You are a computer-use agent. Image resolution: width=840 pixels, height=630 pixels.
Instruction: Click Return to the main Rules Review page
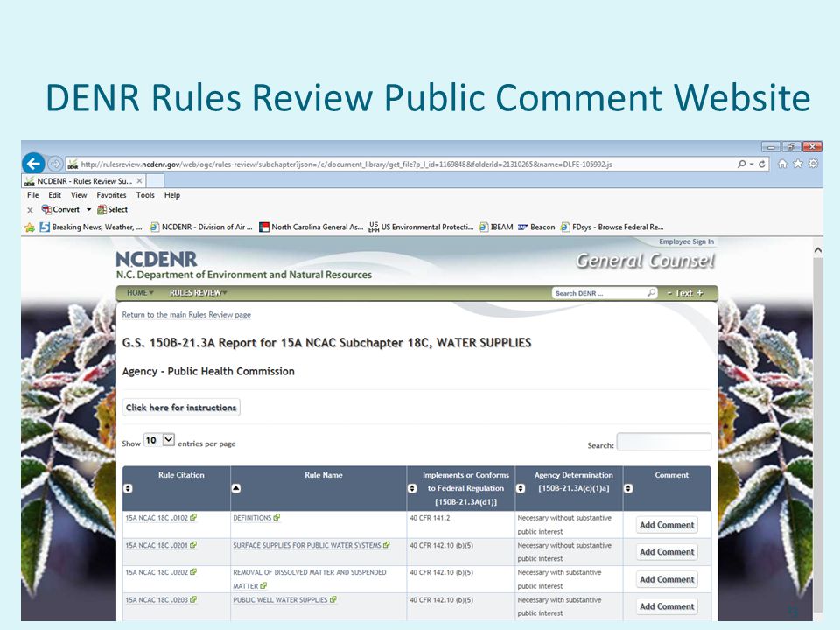[x=186, y=314]
